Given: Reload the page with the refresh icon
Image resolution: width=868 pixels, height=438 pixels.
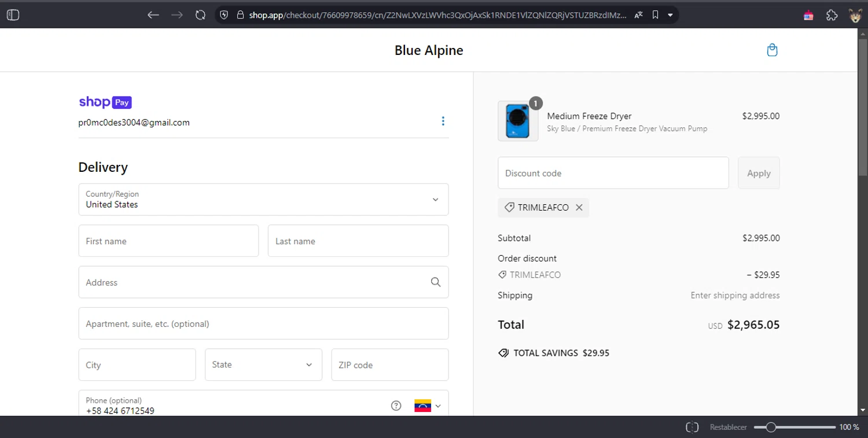Looking at the screenshot, I should [x=200, y=15].
